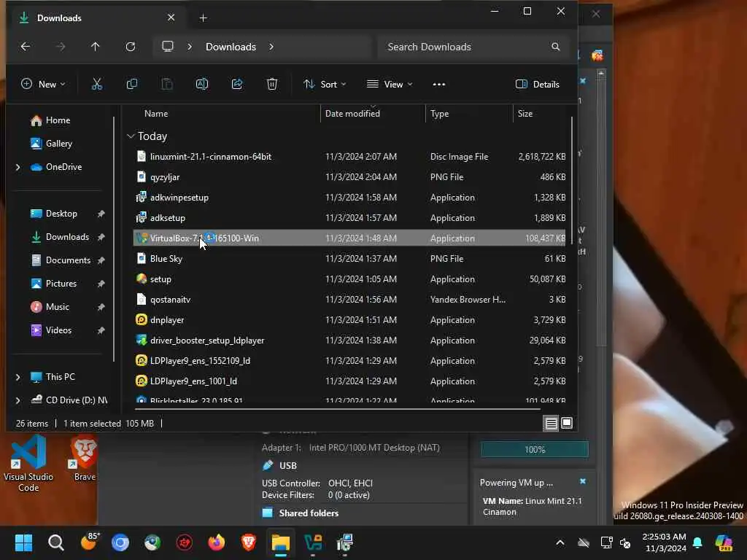Image resolution: width=747 pixels, height=560 pixels.
Task: Click the Paste icon in toolbar
Action: 167,85
